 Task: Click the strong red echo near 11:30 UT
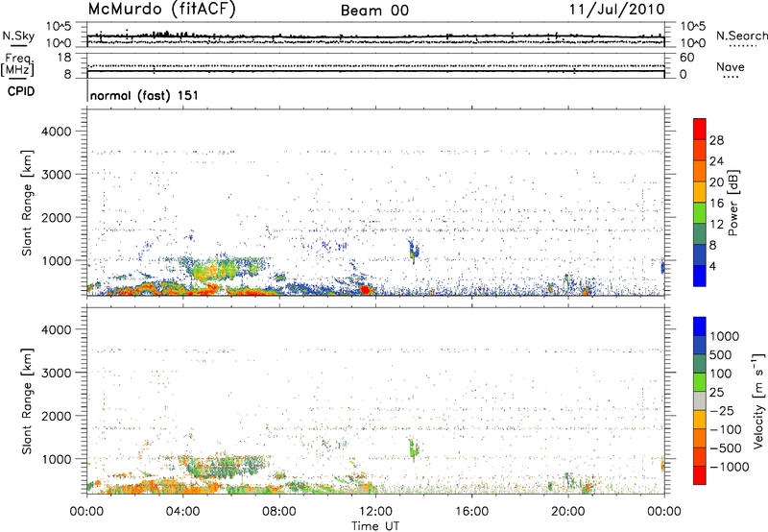tap(365, 289)
